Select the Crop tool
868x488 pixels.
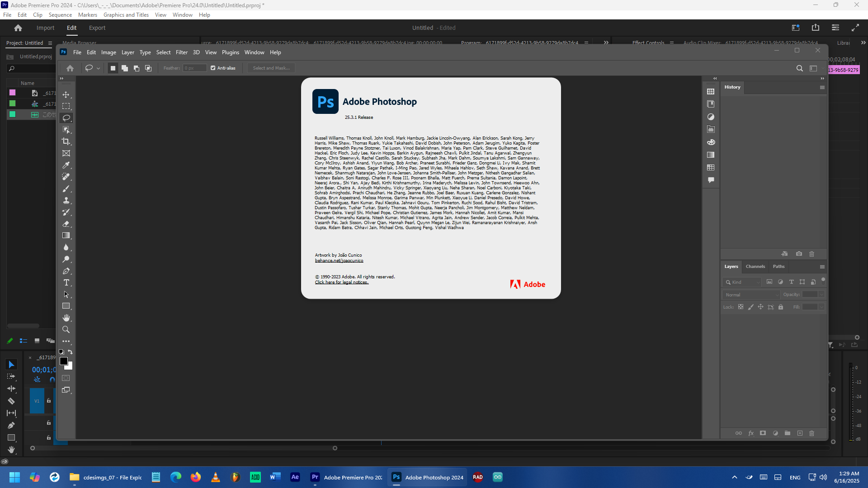pos(66,141)
